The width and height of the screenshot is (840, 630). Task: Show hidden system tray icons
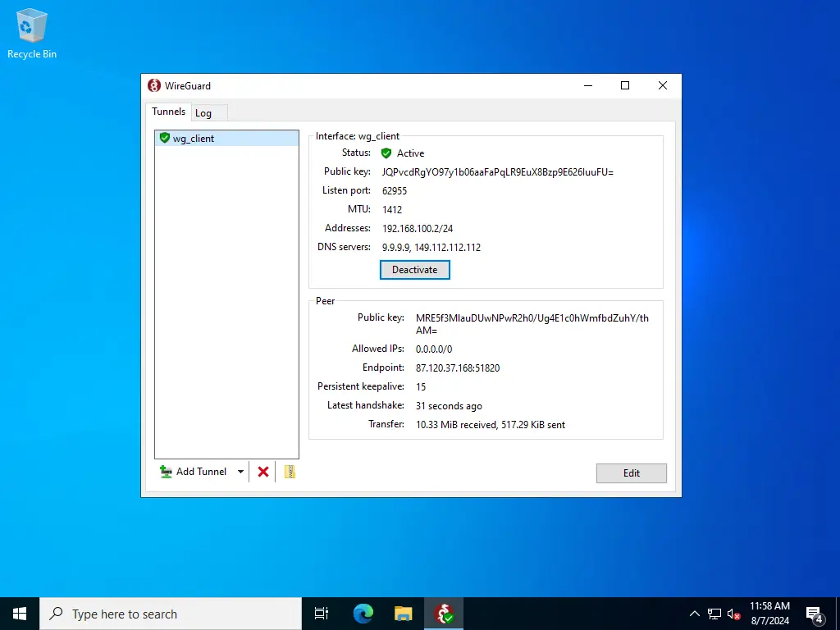coord(695,614)
